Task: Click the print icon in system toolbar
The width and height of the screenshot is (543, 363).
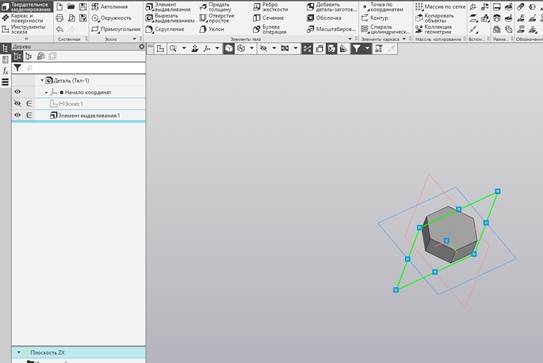Action: click(x=60, y=18)
